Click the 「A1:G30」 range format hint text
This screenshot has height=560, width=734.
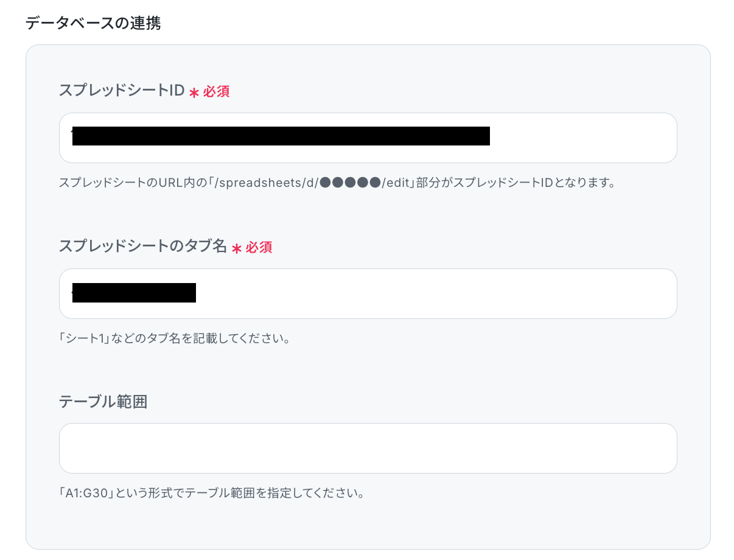[x=211, y=492]
